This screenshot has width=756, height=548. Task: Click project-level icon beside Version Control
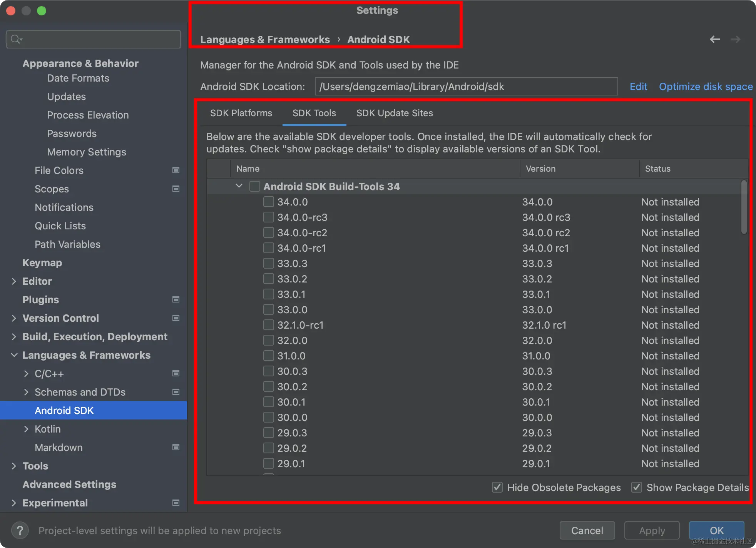tap(176, 318)
